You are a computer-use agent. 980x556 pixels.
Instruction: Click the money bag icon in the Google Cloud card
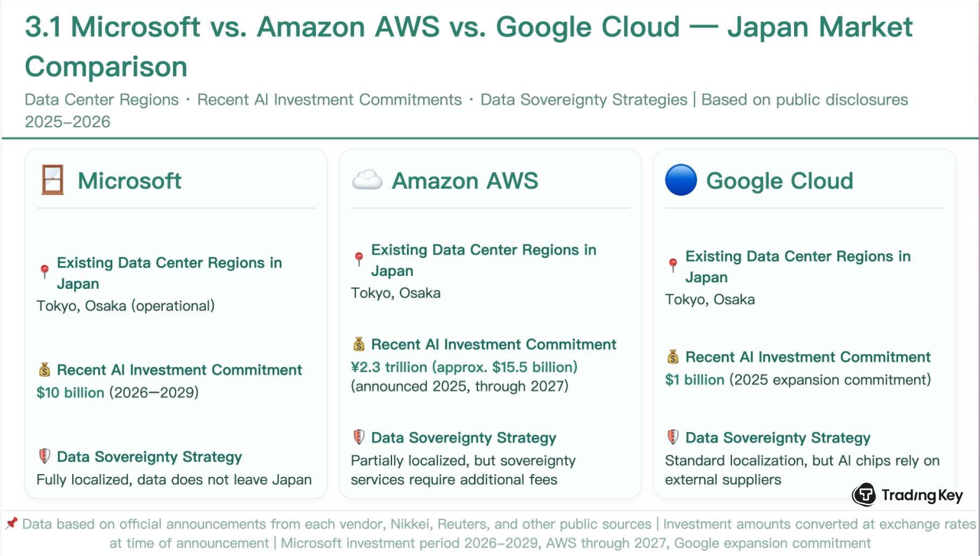tap(673, 357)
